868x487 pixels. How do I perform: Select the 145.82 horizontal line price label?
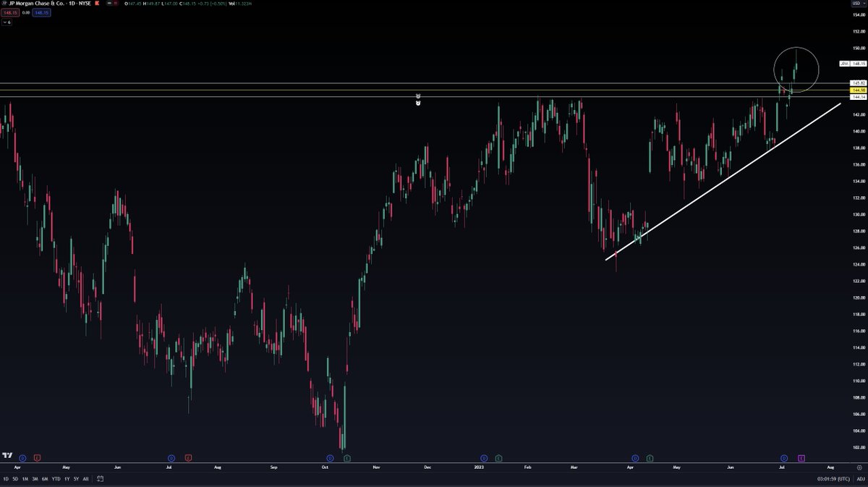click(x=858, y=83)
